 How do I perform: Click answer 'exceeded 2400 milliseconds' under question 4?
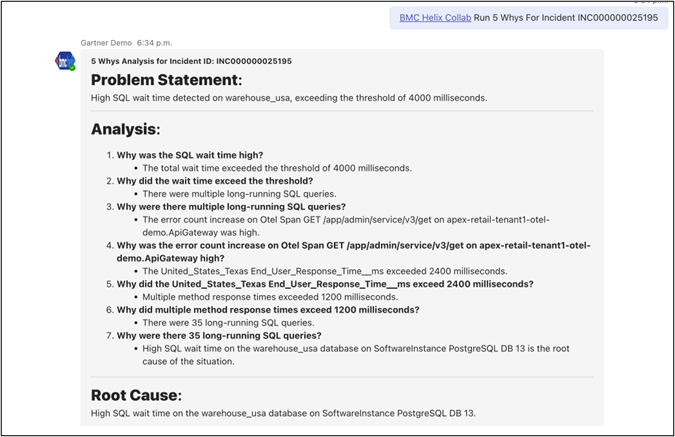click(x=325, y=271)
